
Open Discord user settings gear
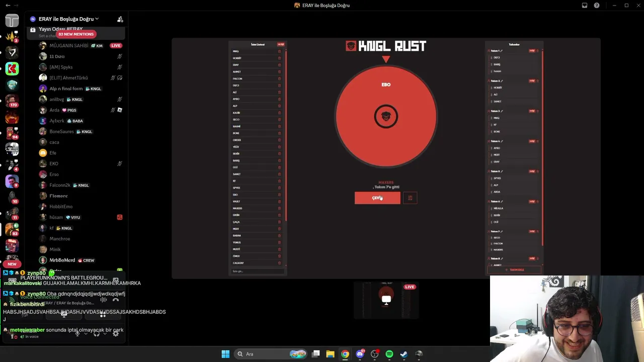coord(116,333)
